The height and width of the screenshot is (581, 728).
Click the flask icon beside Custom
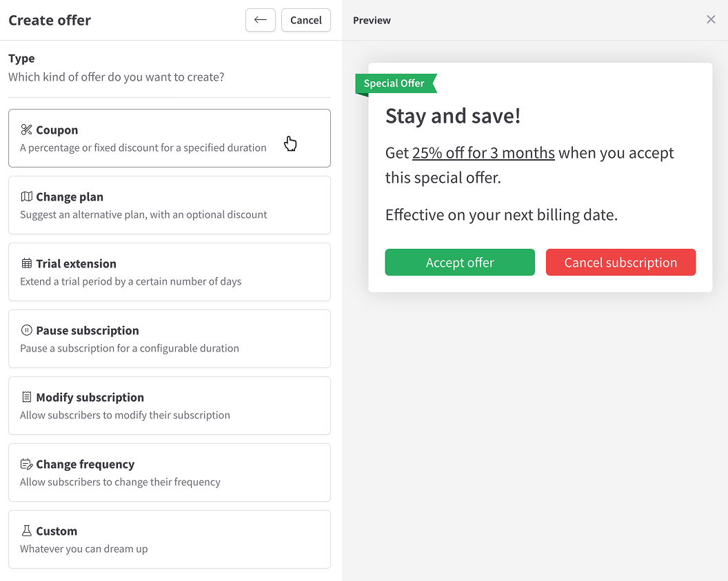point(27,531)
